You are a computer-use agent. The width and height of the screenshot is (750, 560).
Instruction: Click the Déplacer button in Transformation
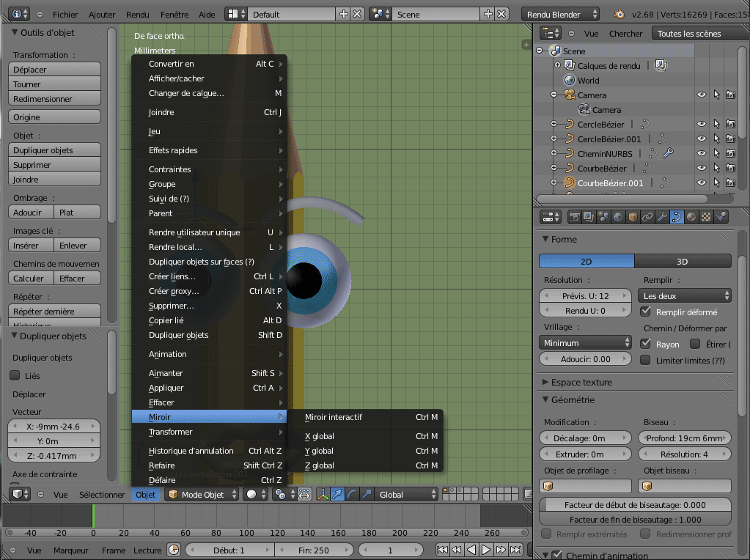pyautogui.click(x=54, y=69)
